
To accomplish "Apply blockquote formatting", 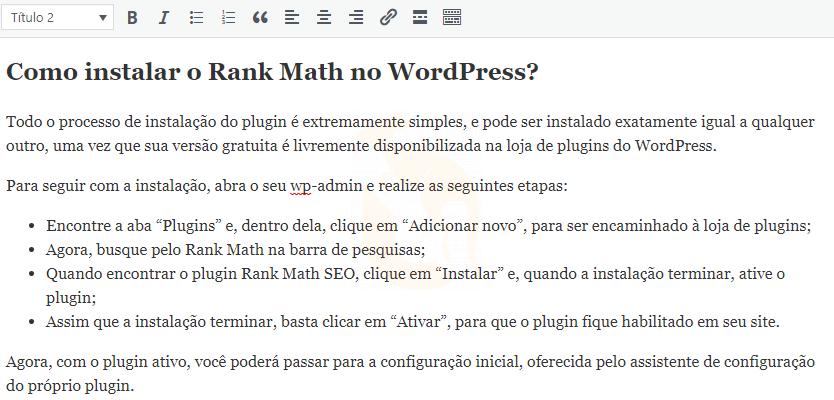I will click(260, 18).
